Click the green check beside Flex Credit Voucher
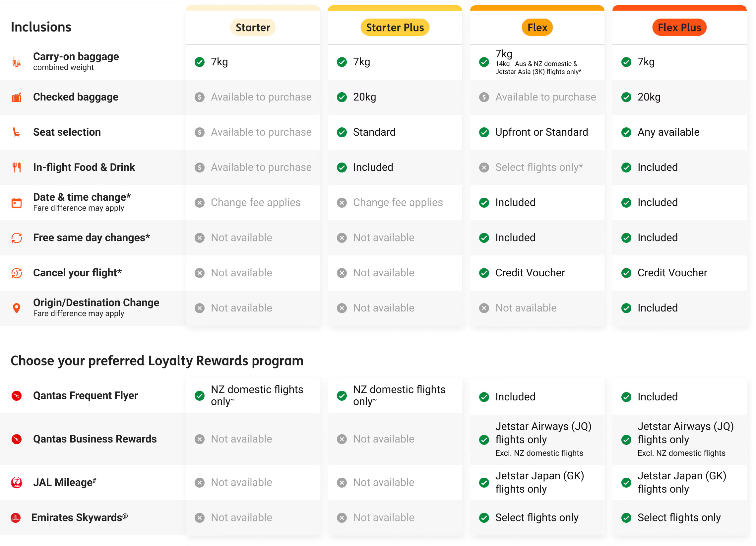The width and height of the screenshot is (756, 546). [484, 273]
